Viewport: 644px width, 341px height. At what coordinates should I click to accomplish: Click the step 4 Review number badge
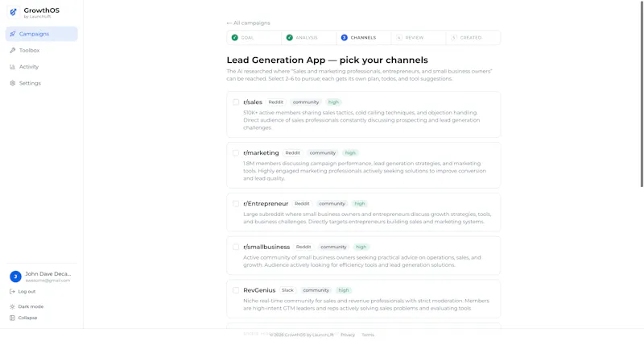point(398,37)
